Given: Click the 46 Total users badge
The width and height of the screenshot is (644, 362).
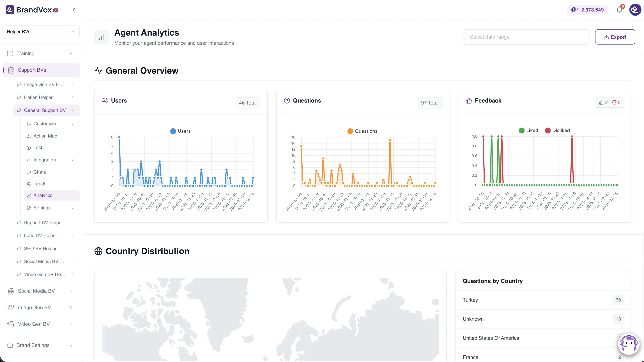Looking at the screenshot, I should [x=248, y=103].
